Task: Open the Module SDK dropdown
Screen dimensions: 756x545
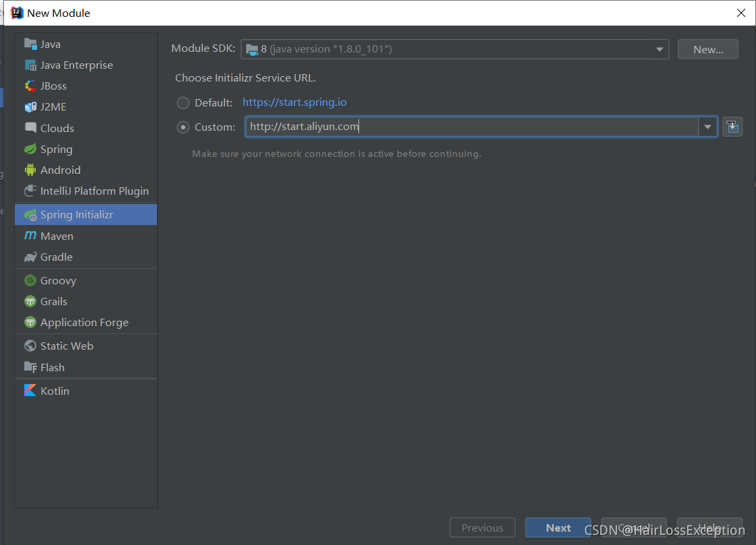Action: point(455,49)
